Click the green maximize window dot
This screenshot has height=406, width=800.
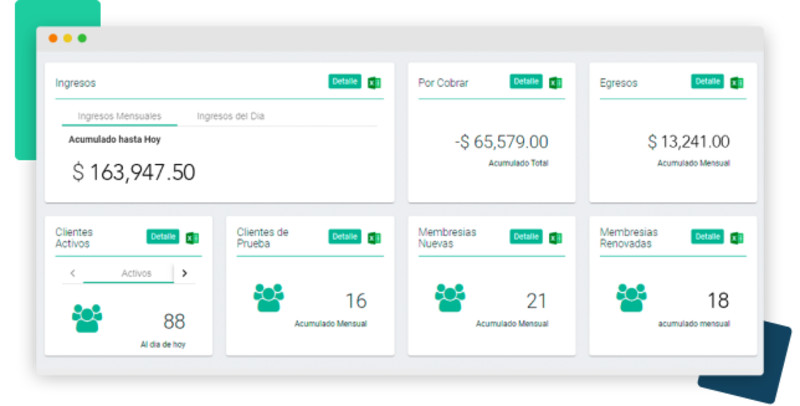tap(82, 38)
